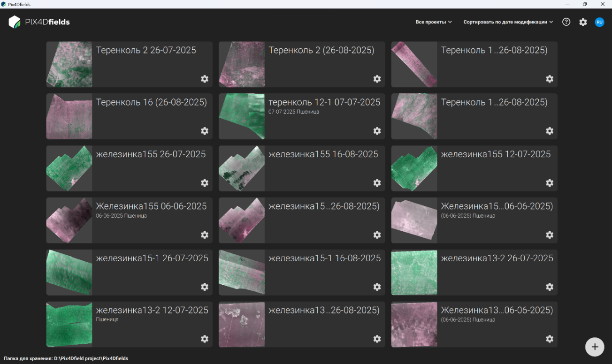
Task: Click thumbnail of железинка155 26-07-2025 map
Action: (x=69, y=168)
